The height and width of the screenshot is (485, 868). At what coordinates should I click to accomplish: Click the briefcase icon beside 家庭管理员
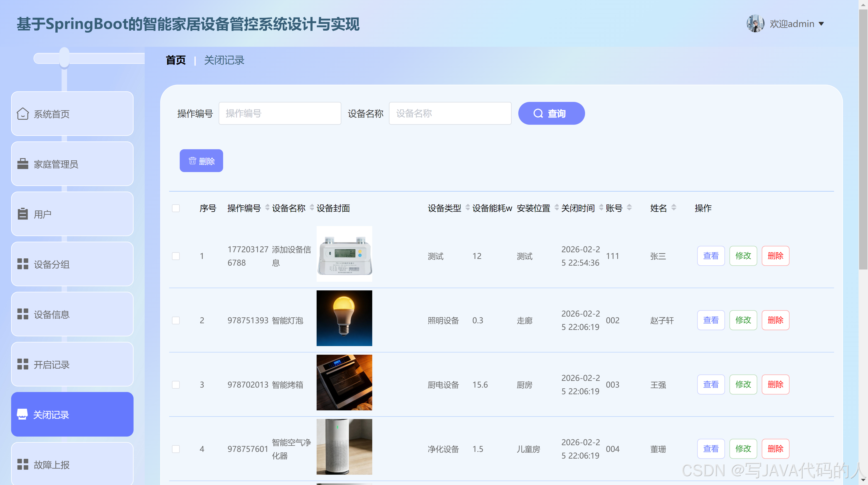23,164
